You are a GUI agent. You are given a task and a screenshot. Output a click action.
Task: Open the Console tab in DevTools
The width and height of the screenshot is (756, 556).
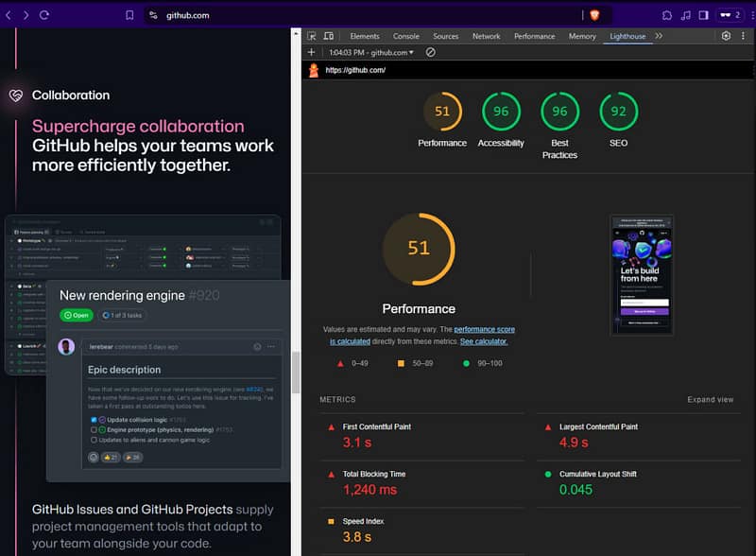405,36
